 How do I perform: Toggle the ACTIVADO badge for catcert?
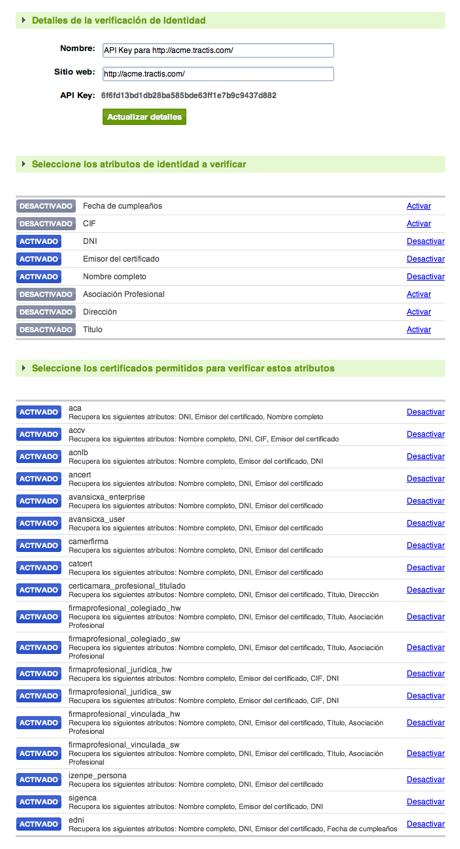pyautogui.click(x=38, y=567)
